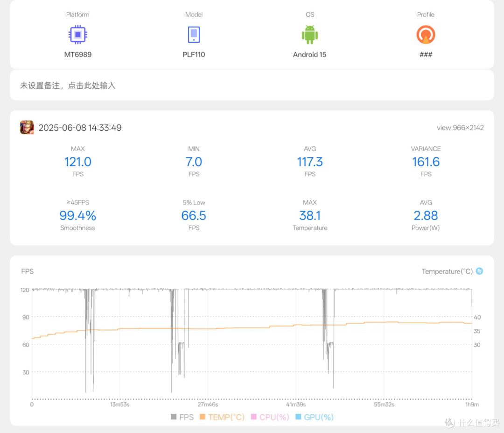Click the MT6989 platform chip icon

pos(78,35)
